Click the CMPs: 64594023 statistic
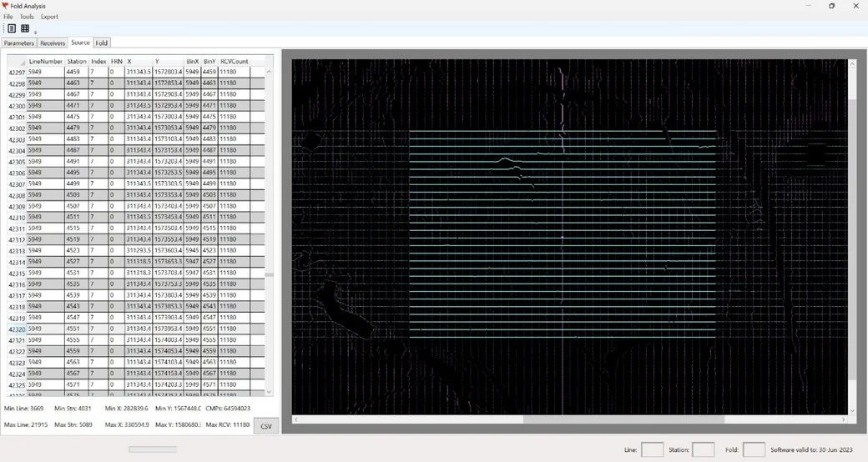 (228, 409)
